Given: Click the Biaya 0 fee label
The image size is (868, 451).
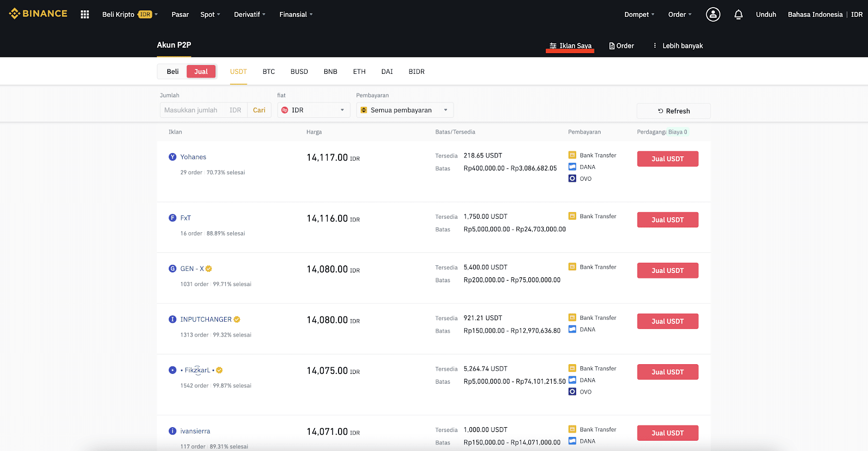Looking at the screenshot, I should [x=678, y=132].
